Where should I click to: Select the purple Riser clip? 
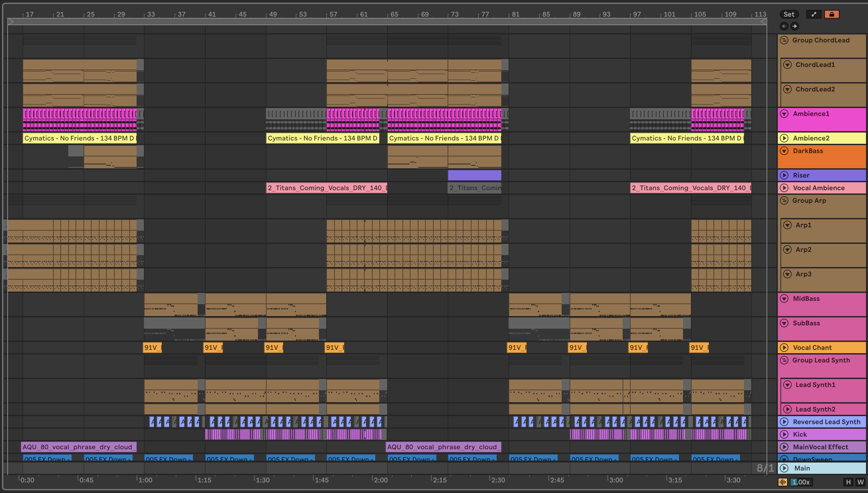[x=474, y=175]
